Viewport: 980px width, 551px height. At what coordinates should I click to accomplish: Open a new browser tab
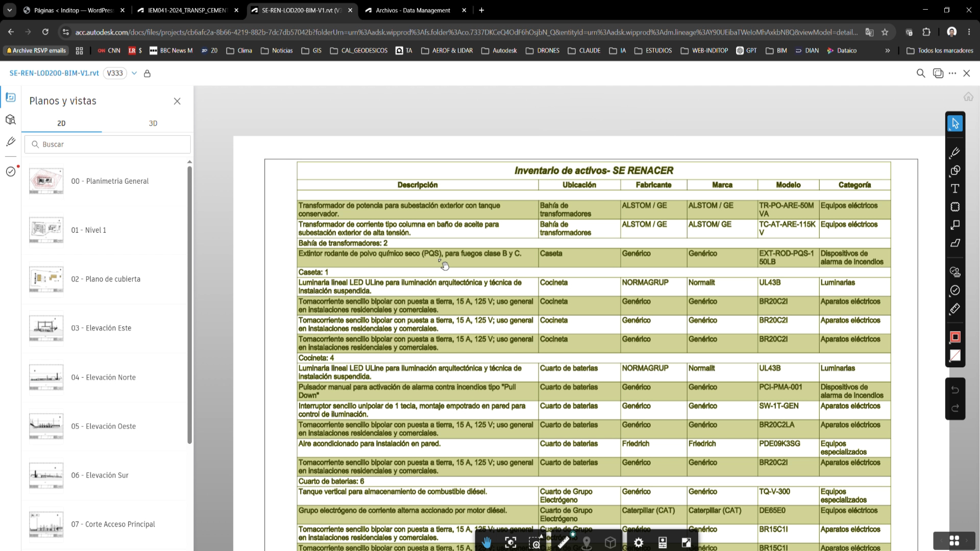[x=481, y=10]
